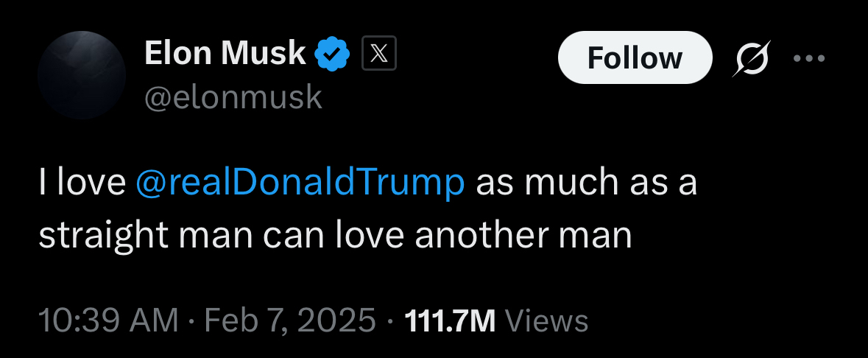The image size is (868, 358).
Task: Click the Elon Musk display name
Action: [225, 54]
